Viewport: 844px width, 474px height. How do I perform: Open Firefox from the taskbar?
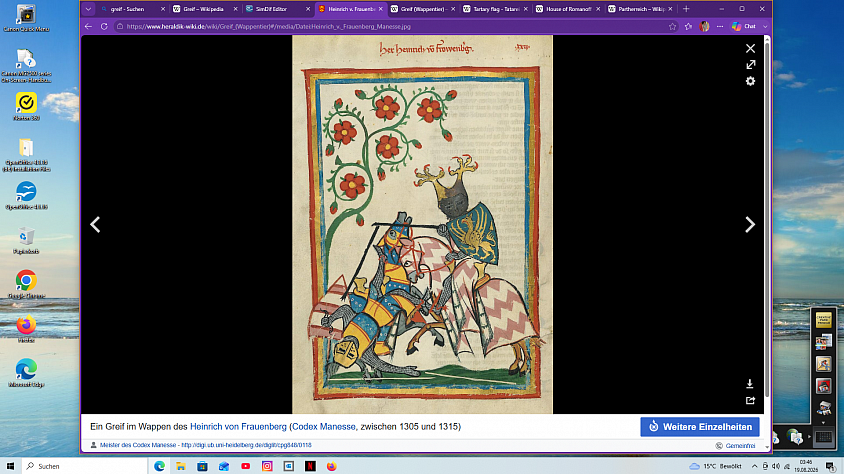pyautogui.click(x=332, y=466)
